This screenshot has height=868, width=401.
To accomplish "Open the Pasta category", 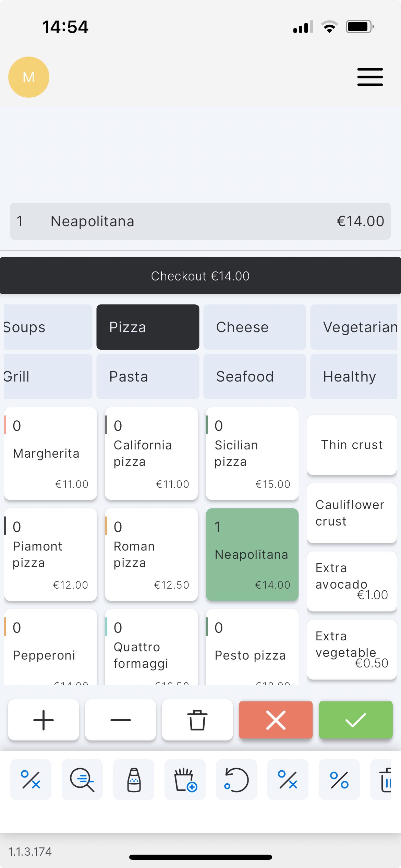I will pos(148,376).
